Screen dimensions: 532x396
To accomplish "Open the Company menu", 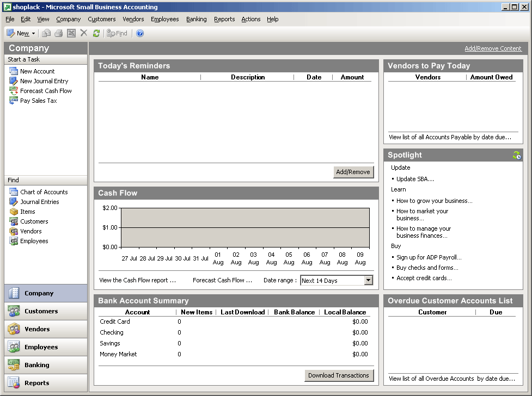I will coord(69,20).
